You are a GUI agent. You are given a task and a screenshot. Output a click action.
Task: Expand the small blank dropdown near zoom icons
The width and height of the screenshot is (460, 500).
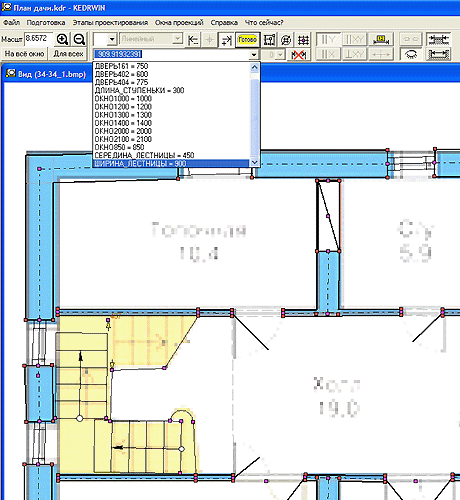pyautogui.click(x=112, y=39)
